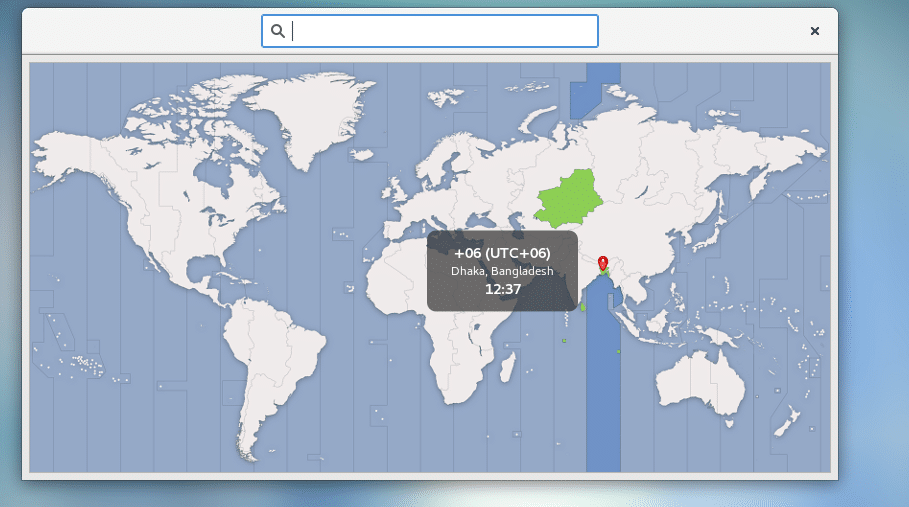
Task: Click the "12:37" time in tooltip
Action: [x=503, y=289]
